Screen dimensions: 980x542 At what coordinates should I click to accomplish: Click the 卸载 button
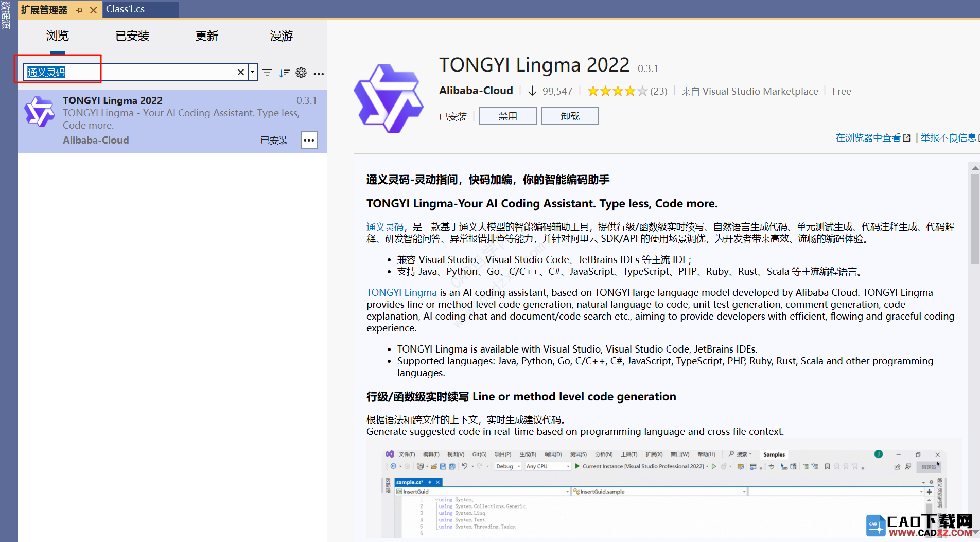[570, 116]
